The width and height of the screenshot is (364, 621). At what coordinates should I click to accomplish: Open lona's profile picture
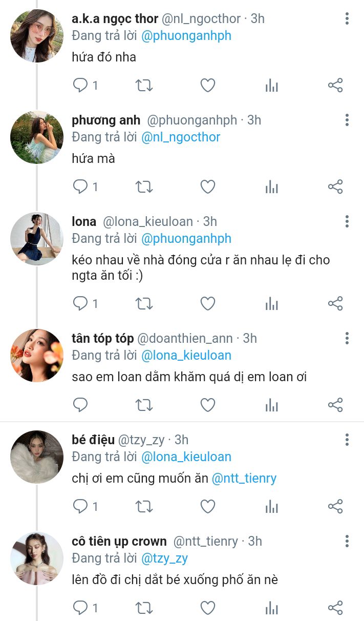point(37,239)
